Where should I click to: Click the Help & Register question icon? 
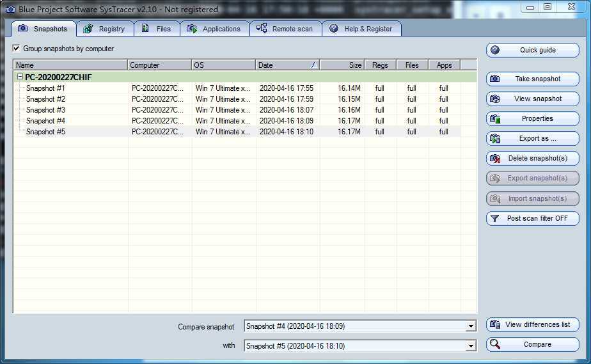[334, 28]
